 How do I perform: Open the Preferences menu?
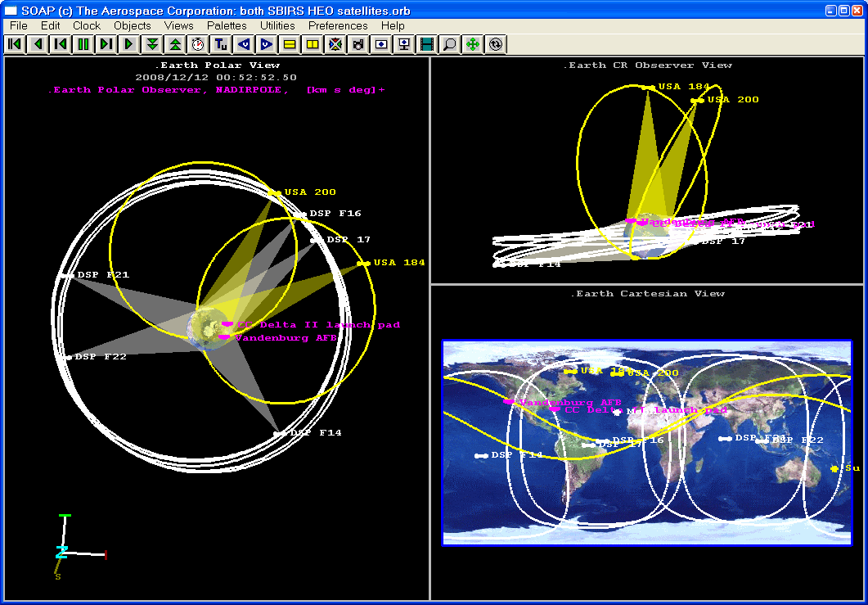tap(338, 25)
